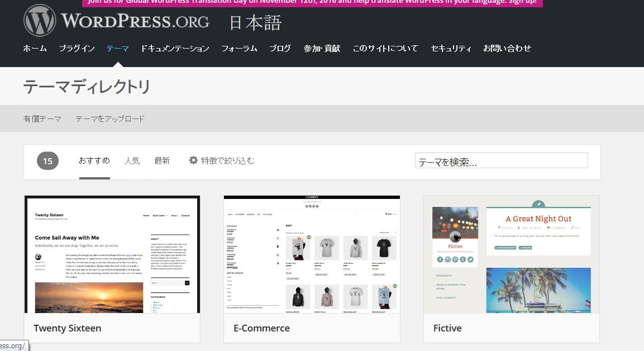The height and width of the screenshot is (351, 644).
Task: Open 参加・貢献 menu item
Action: click(x=322, y=49)
